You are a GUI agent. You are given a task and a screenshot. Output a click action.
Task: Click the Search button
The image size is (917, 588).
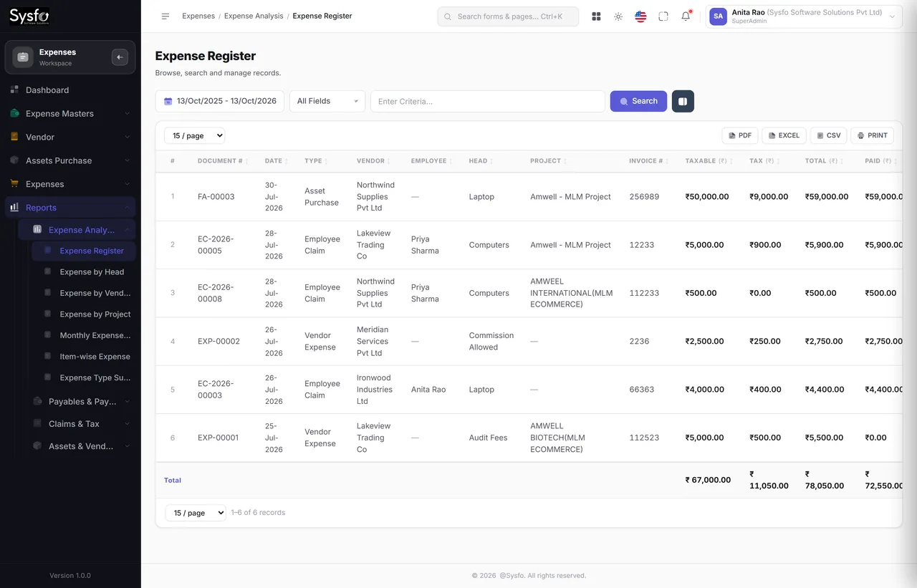(638, 101)
